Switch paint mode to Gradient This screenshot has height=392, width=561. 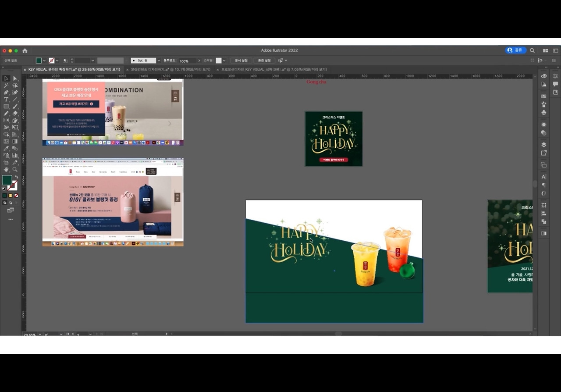point(11,196)
